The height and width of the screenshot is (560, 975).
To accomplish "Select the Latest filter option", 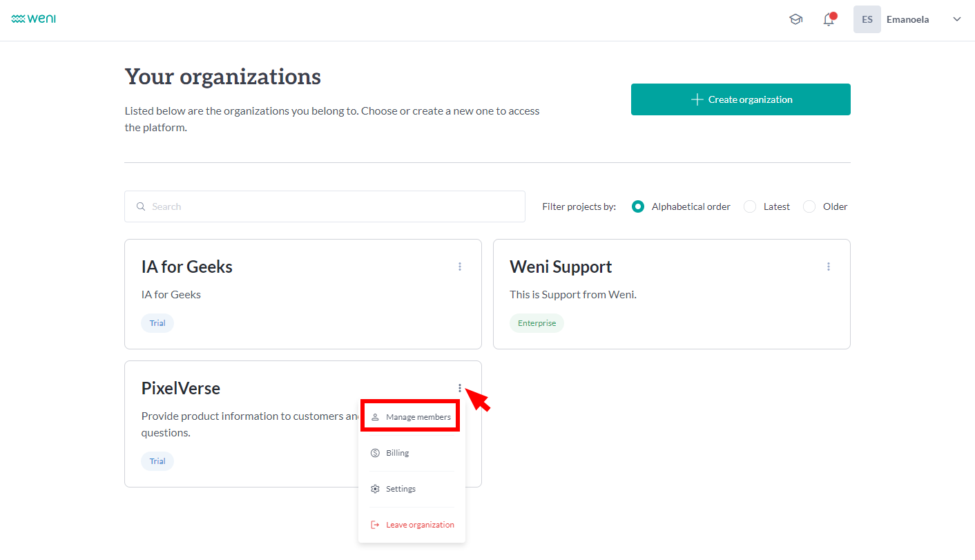I will click(750, 206).
